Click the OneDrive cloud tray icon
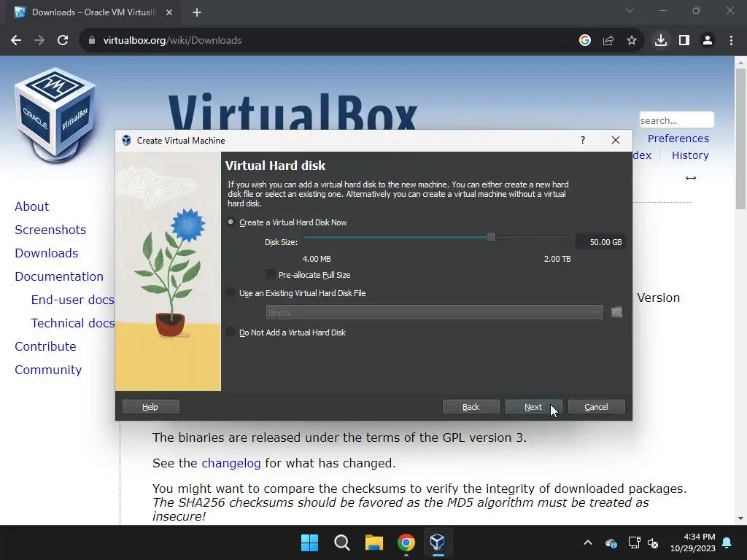This screenshot has width=747, height=560. coord(611,542)
